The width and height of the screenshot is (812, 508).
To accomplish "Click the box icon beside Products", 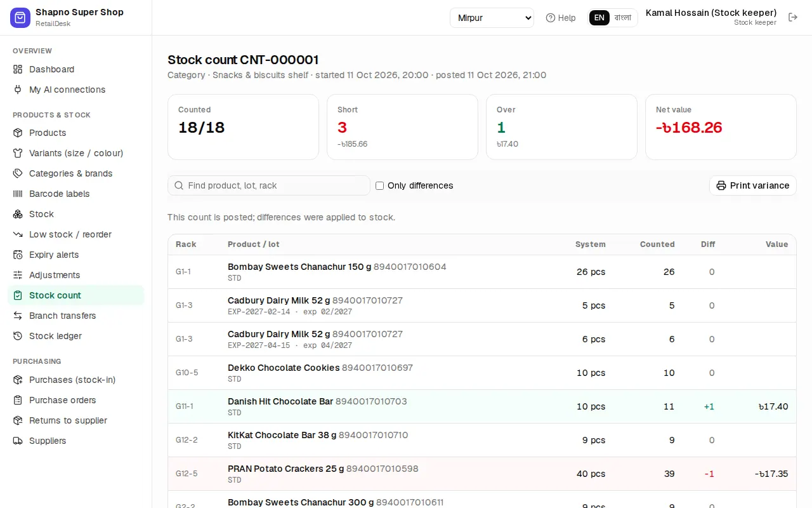I will tap(18, 133).
